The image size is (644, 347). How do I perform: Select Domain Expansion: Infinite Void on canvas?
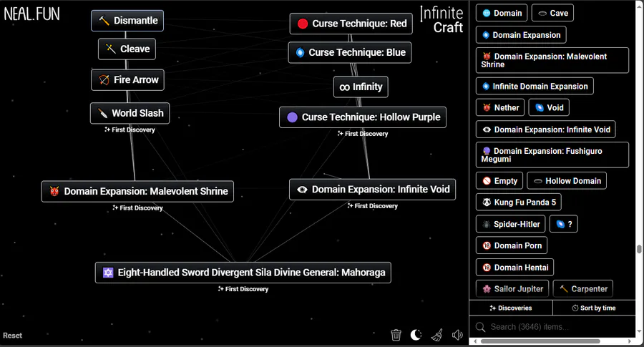tap(373, 190)
